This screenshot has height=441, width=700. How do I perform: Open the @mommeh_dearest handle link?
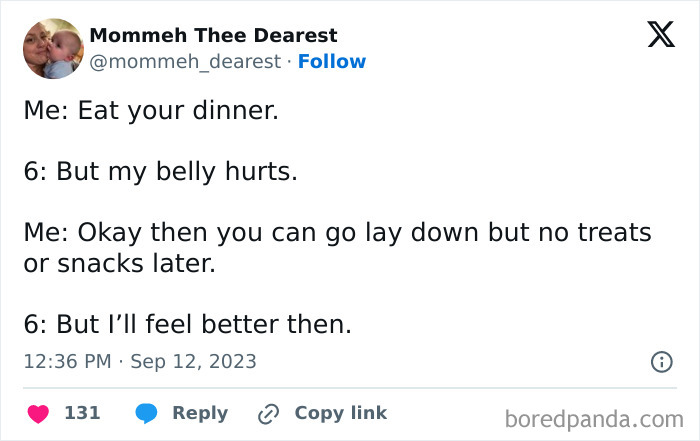tap(185, 62)
